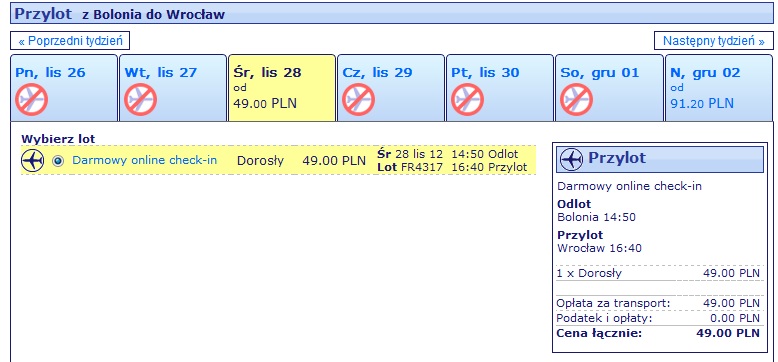Go to Następny tydzień »

(713, 41)
